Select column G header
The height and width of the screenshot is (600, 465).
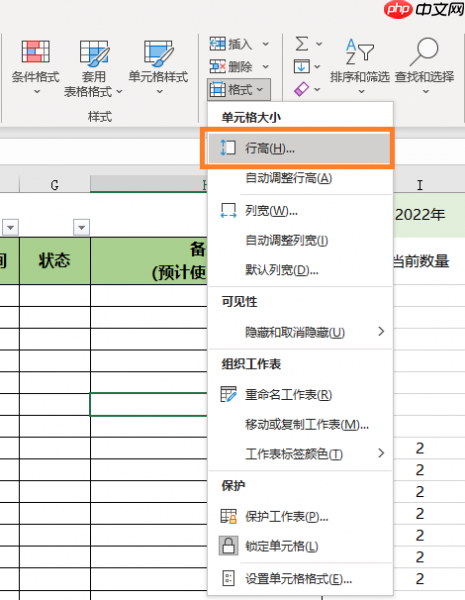(x=55, y=185)
